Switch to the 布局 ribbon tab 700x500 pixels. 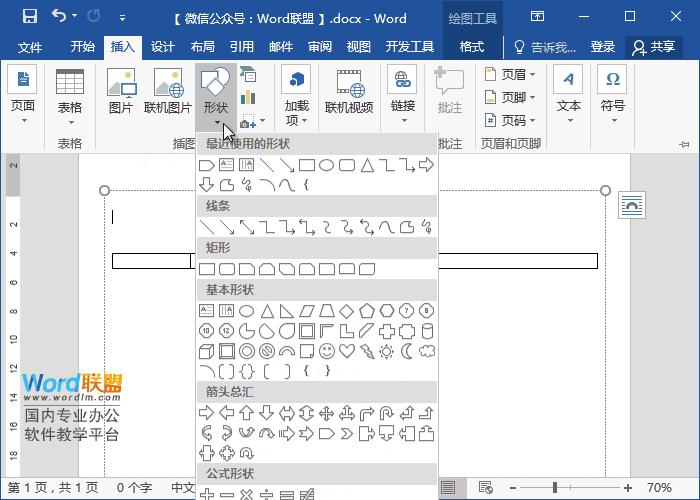[202, 47]
